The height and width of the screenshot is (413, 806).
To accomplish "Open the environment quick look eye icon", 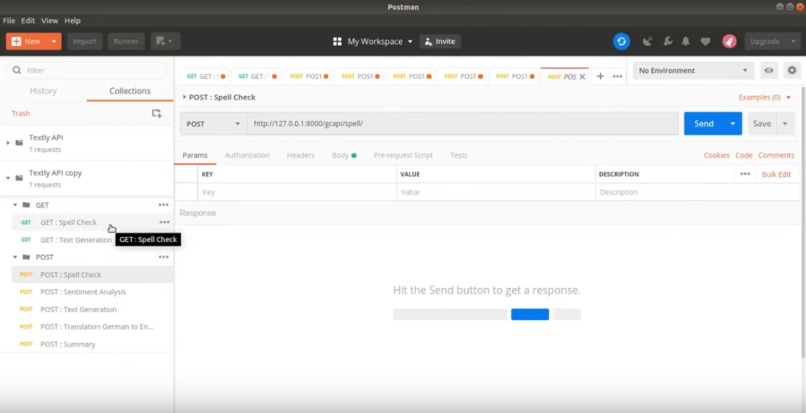I will point(768,70).
